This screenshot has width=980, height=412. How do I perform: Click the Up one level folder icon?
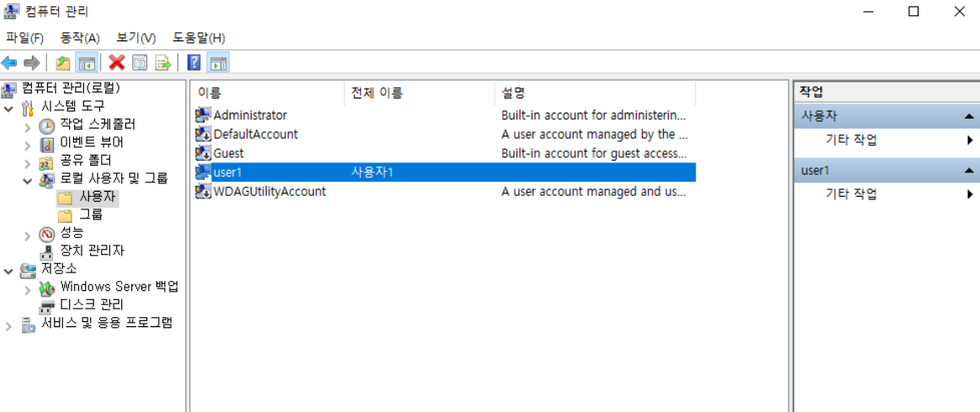point(62,62)
